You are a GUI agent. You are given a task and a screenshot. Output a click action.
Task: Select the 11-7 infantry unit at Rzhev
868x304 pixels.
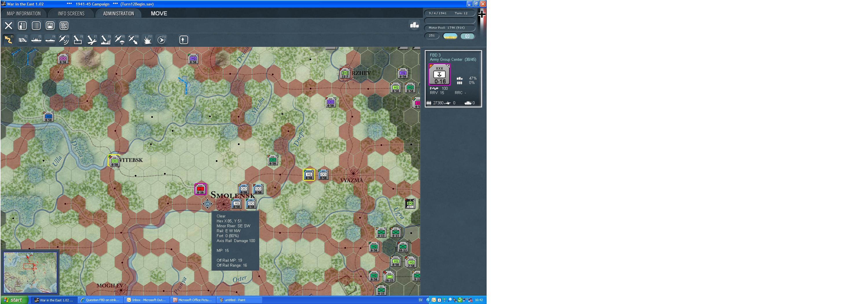pos(345,73)
